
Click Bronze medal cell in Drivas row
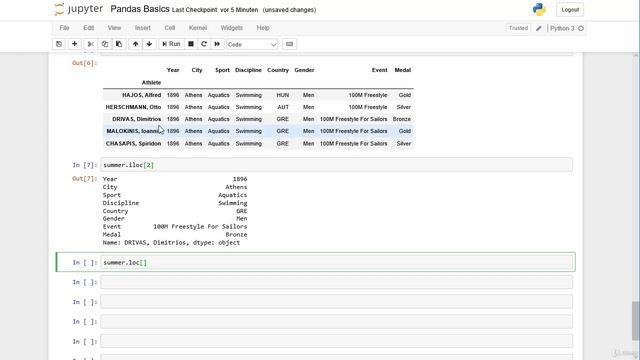(x=402, y=119)
